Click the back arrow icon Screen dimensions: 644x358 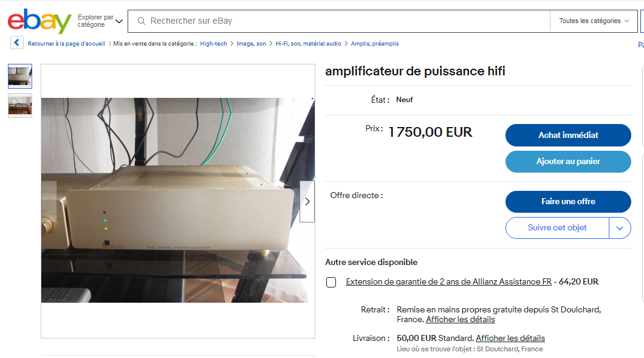click(x=17, y=43)
